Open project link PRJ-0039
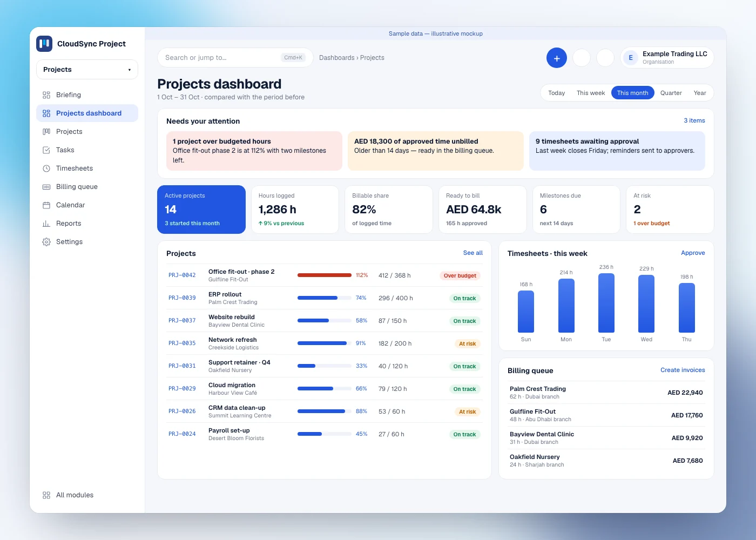Screen dimensions: 756x540 click(182, 298)
